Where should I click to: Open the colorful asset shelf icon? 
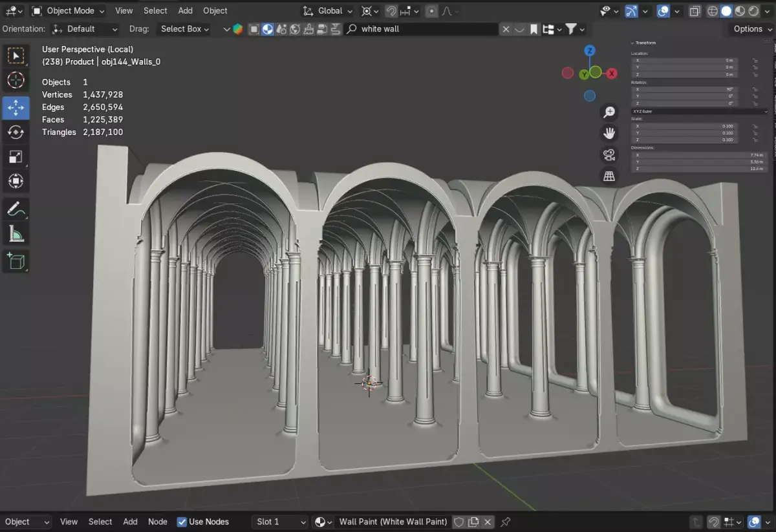pyautogui.click(x=238, y=29)
